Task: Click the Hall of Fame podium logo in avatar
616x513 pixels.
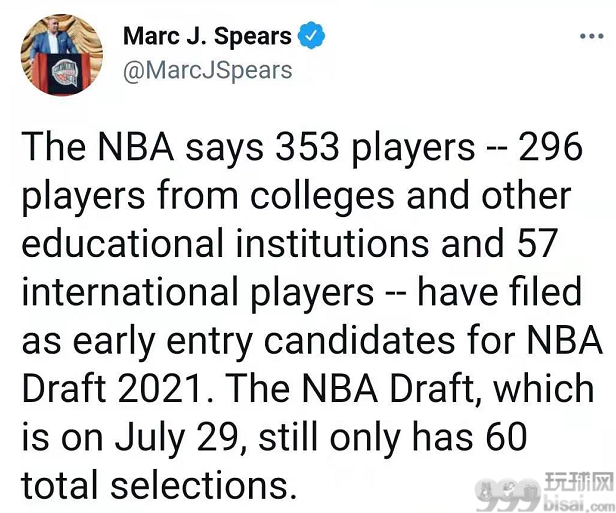Action: pyautogui.click(x=65, y=73)
